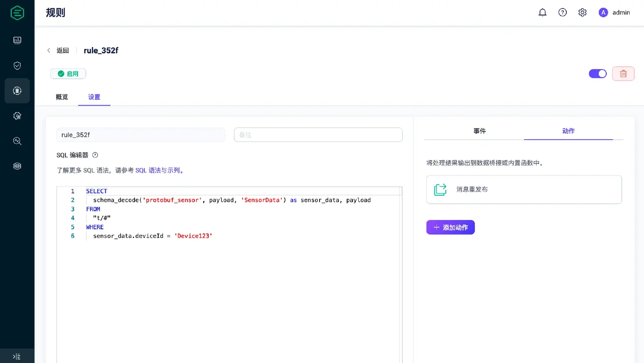Click the 添加动作 button

pos(450,227)
